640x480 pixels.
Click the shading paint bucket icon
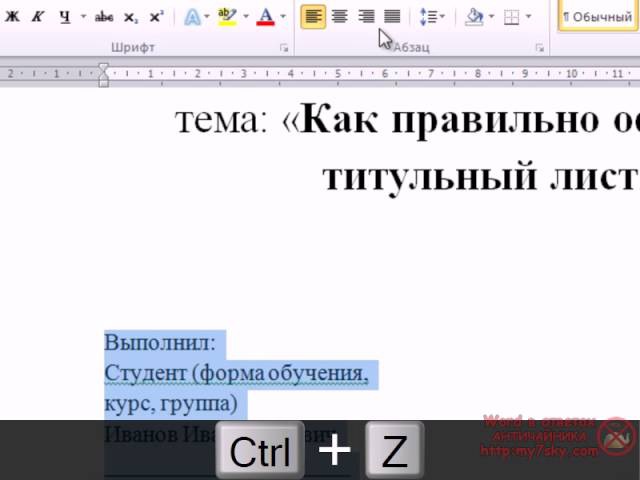tap(475, 16)
